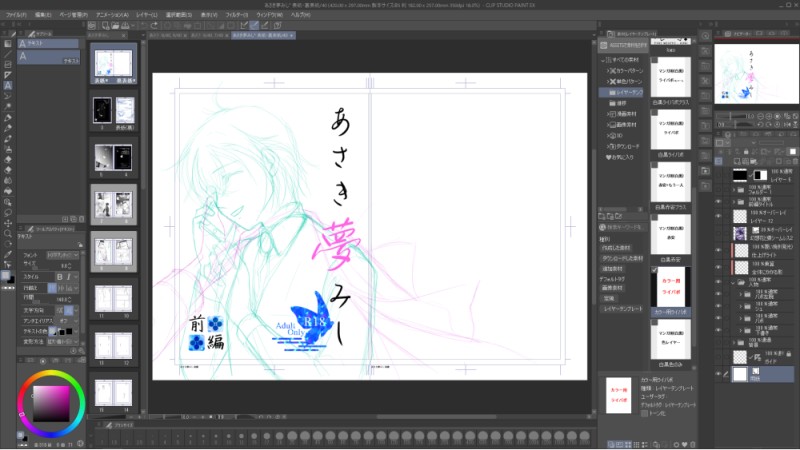Click zoom in icon in Navigator
This screenshot has height=450, width=800.
pyautogui.click(x=769, y=116)
